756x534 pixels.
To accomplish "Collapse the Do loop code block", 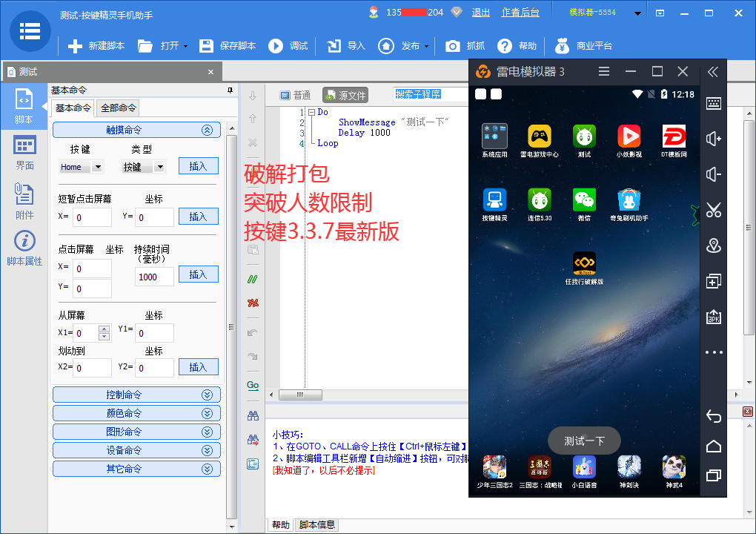I will (311, 112).
